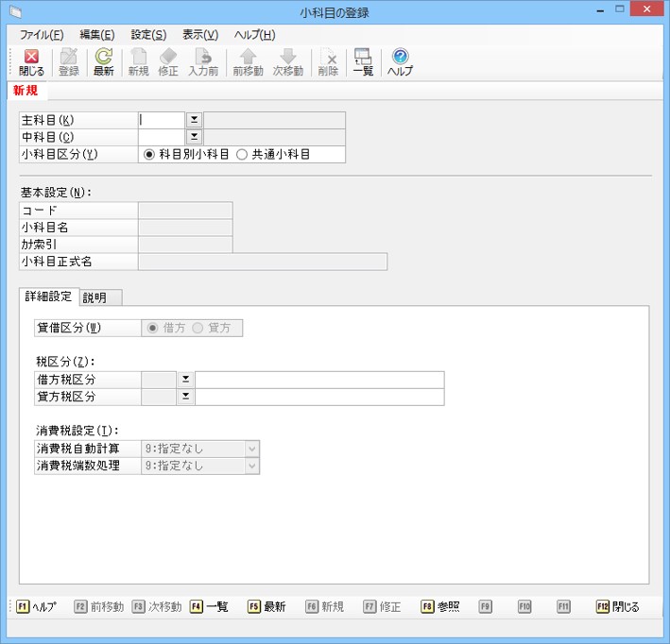Click the ヘルプ help toolbar icon
Image resolution: width=670 pixels, height=644 pixels.
pos(400,58)
